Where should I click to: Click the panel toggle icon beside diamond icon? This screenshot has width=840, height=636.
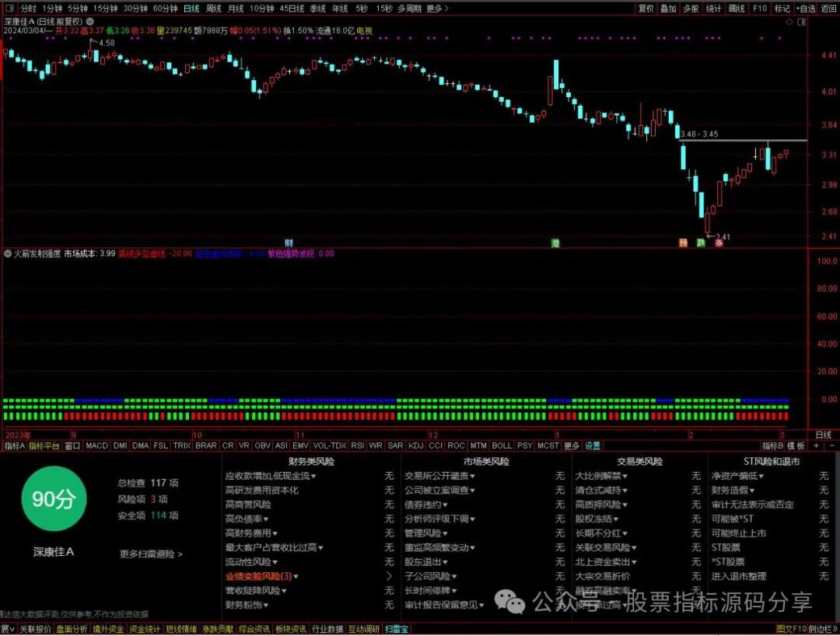pyautogui.click(x=801, y=22)
